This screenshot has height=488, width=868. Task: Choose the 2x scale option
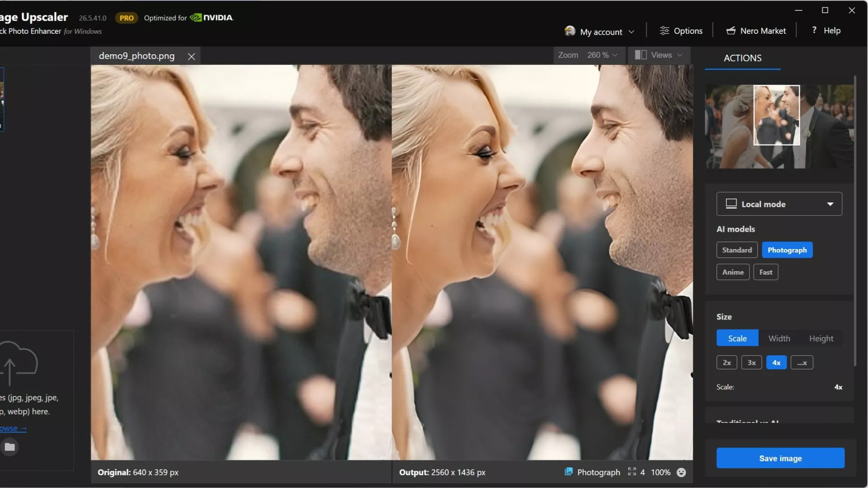(x=726, y=362)
